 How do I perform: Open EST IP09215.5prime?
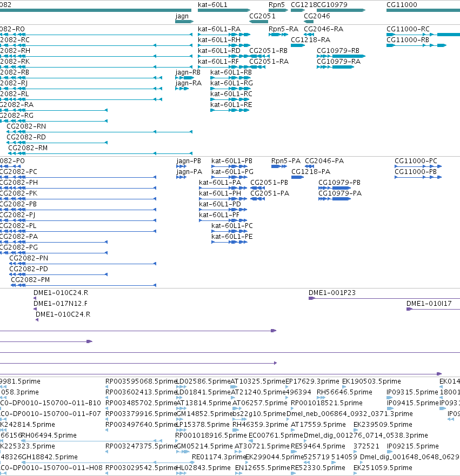(x=390, y=452)
